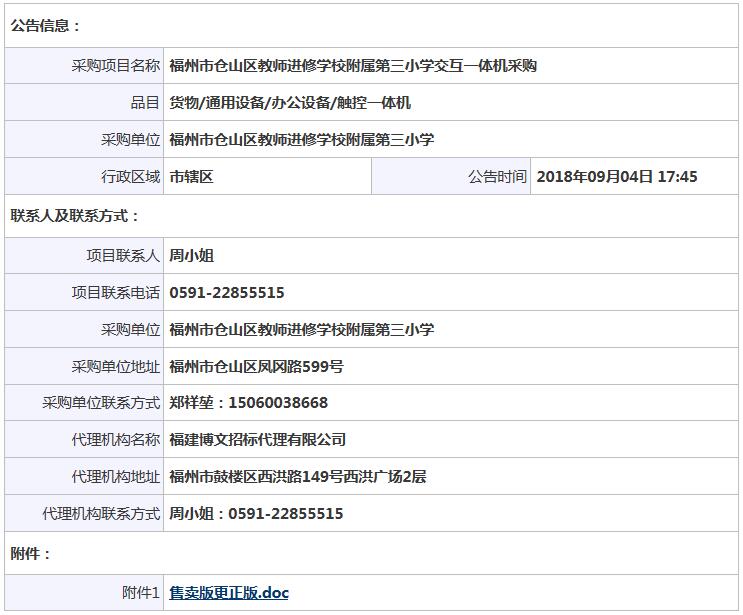Click the 采购单位联系方式 label cell

point(84,403)
